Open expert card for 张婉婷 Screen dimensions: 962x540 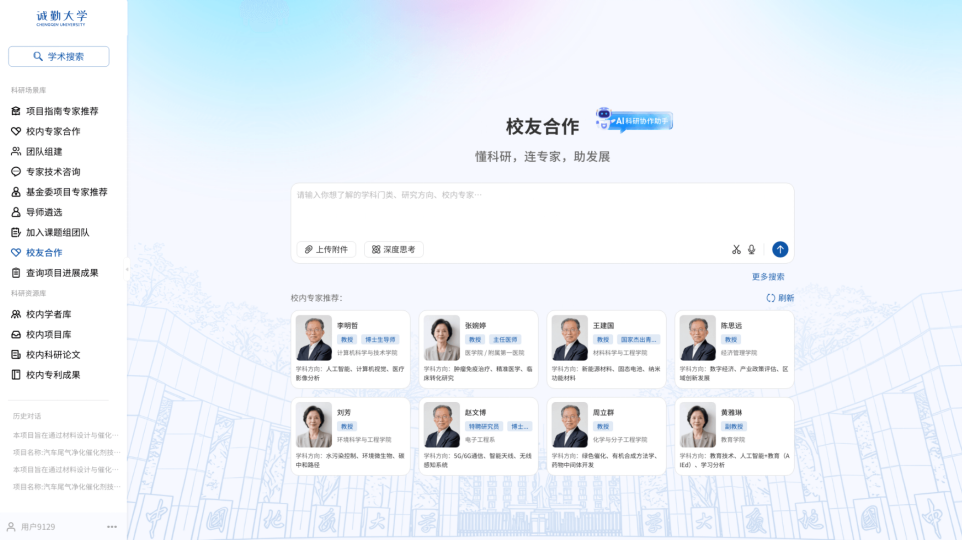[479, 349]
